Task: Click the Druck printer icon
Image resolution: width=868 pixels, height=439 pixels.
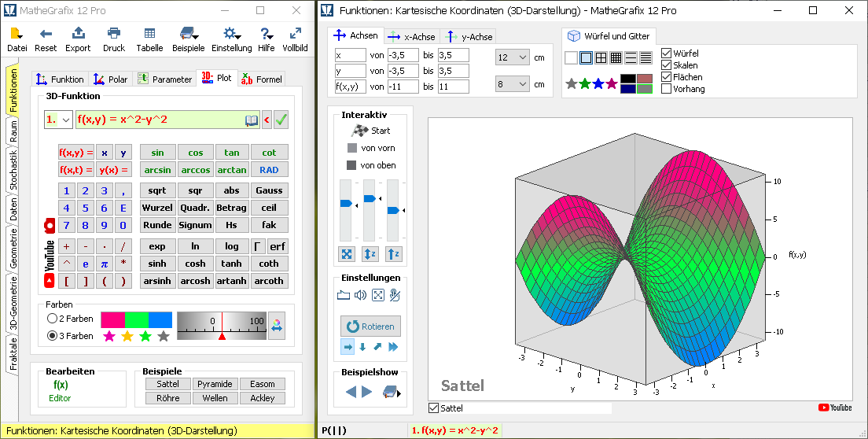Action: click(x=114, y=33)
